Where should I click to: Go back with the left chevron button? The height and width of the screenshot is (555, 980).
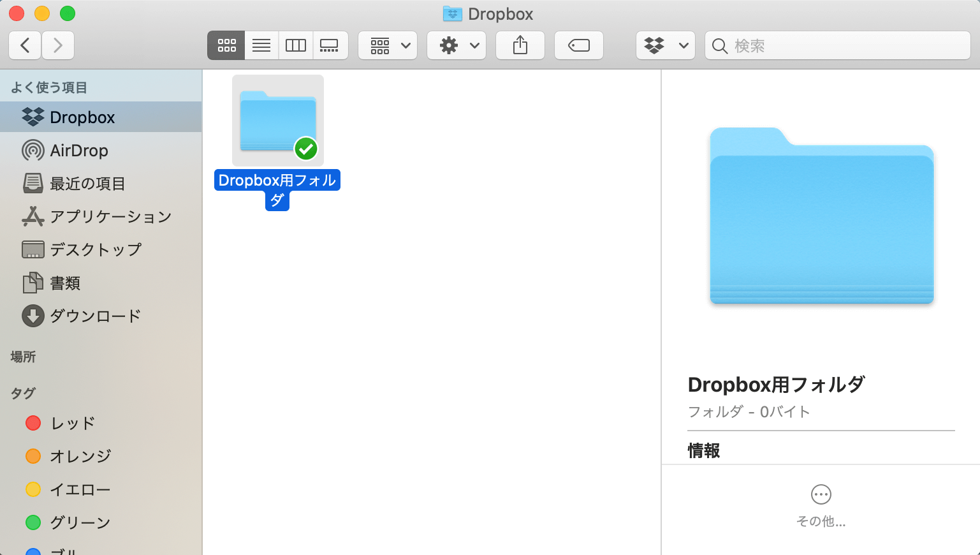click(25, 45)
